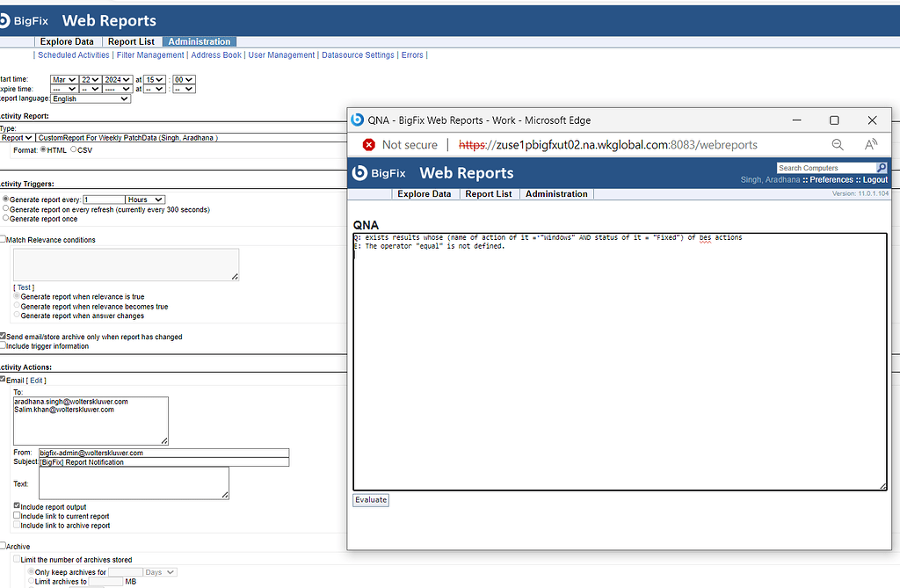The height and width of the screenshot is (588, 900).
Task: Select the CSV format radio button
Action: coord(72,149)
